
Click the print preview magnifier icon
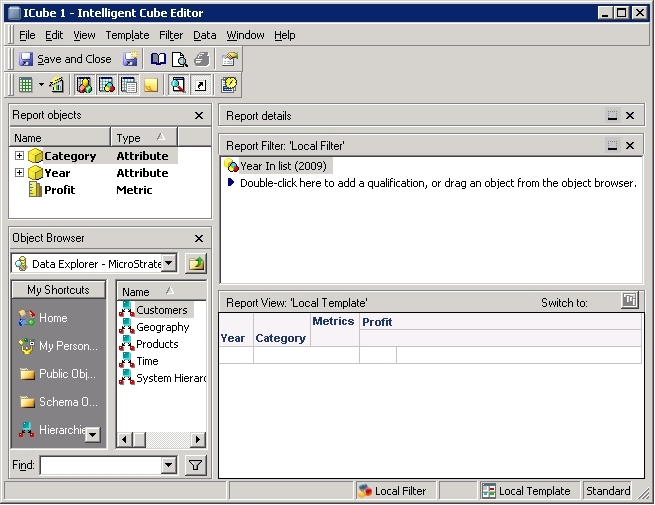[x=180, y=59]
